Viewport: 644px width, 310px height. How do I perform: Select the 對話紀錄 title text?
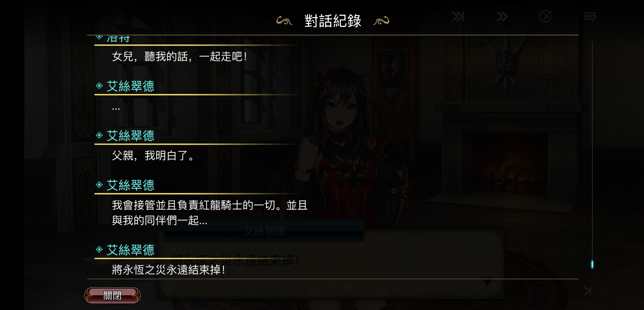tap(333, 21)
